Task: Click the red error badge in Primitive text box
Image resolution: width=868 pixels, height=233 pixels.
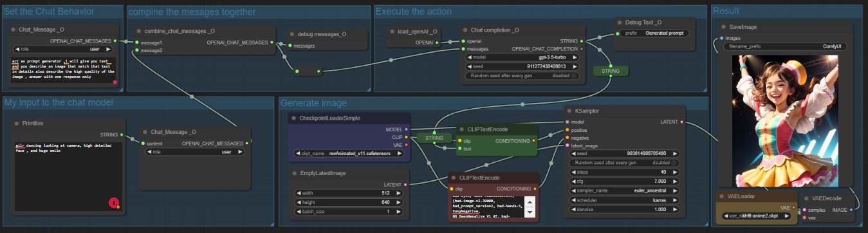Action: 114,203
